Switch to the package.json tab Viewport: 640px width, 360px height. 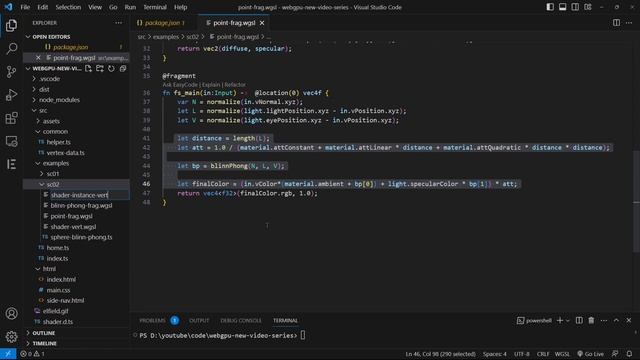[164, 23]
